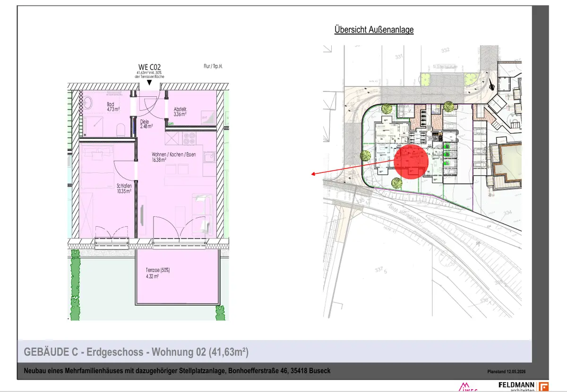Click the 'GEBÄUDE C - Erdgeschoss - Wohnung 02' title
Viewport: 567px width, 392px height.
point(137,352)
